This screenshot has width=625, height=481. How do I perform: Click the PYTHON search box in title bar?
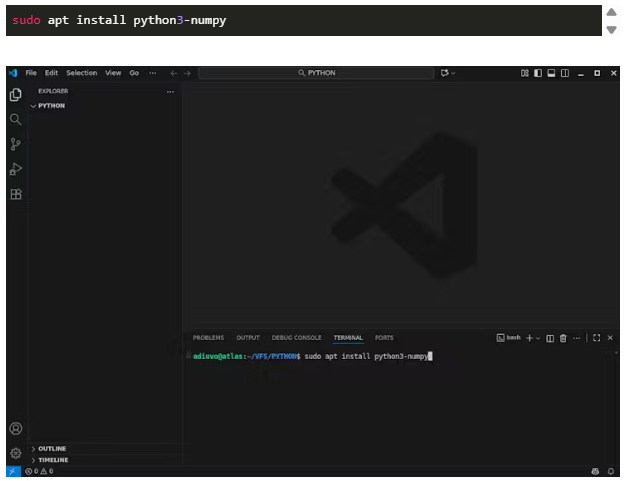tap(316, 73)
